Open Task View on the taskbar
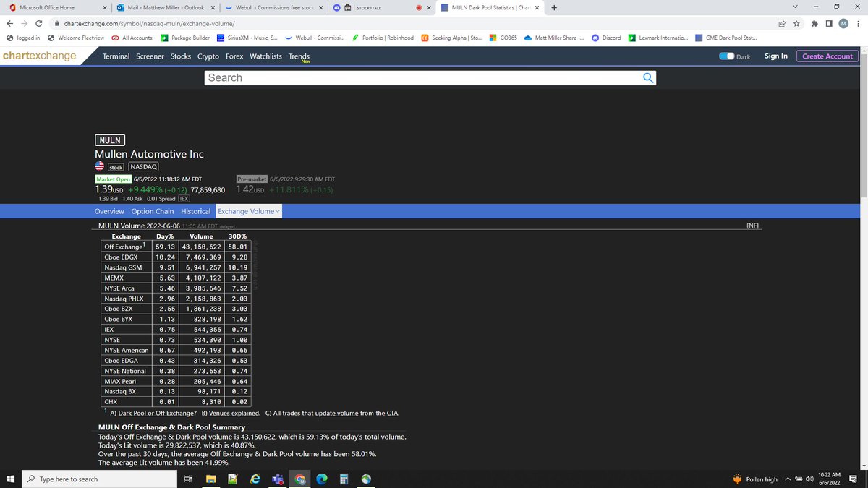 (x=187, y=479)
